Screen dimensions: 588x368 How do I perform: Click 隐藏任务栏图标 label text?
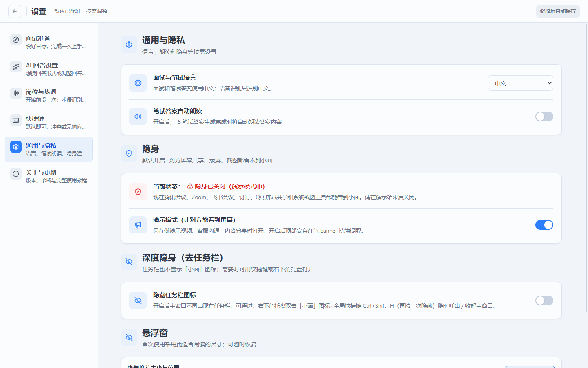(174, 295)
